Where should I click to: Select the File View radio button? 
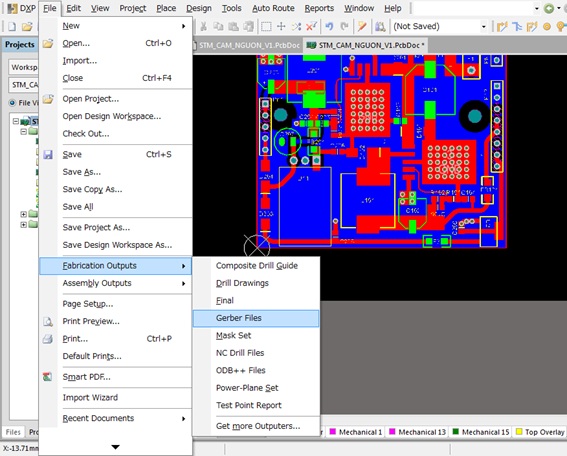(x=13, y=103)
